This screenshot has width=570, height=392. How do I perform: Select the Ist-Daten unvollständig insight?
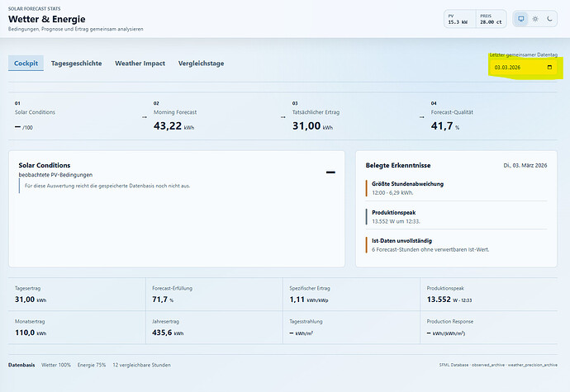point(456,245)
